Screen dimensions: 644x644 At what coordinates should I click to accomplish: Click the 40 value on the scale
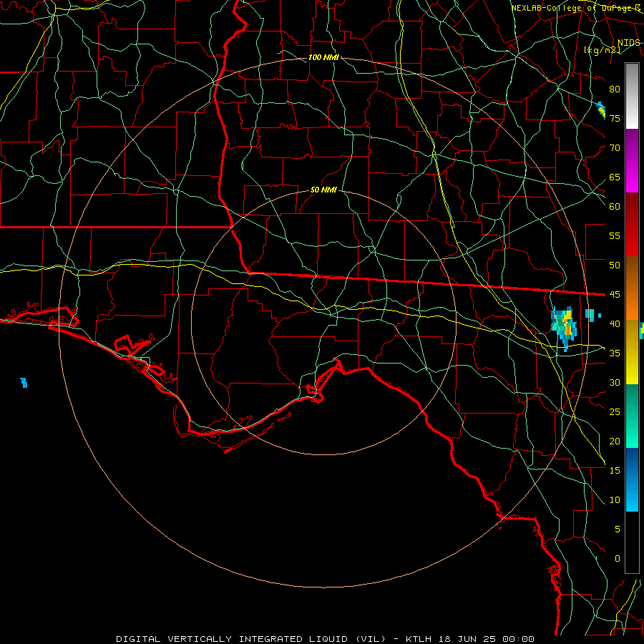(x=615, y=324)
